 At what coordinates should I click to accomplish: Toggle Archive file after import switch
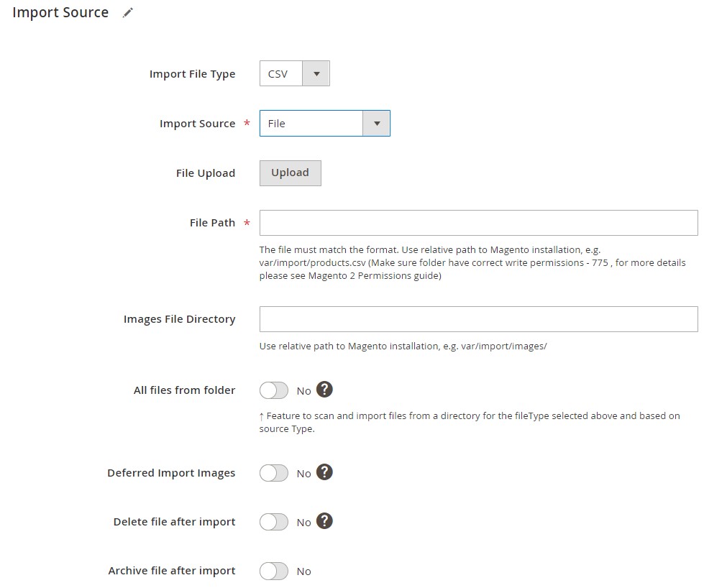click(273, 571)
